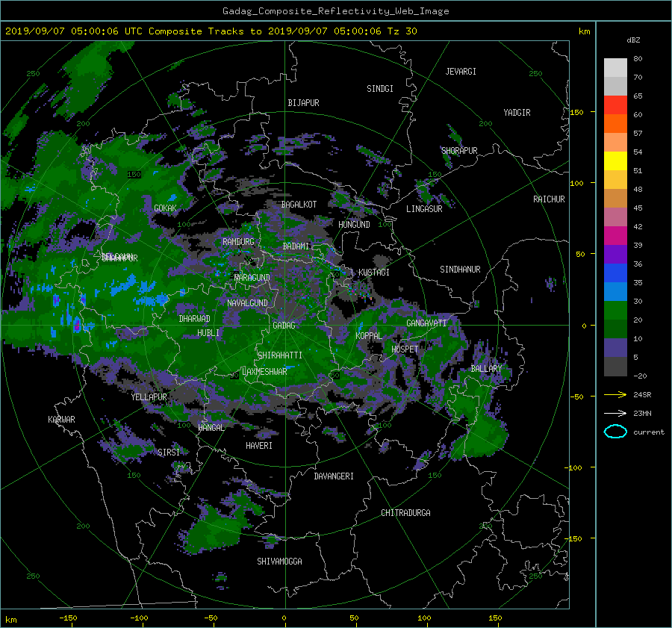Click the SHIVAMOGGA city label
Screen dimensions: 672x628
279,562
